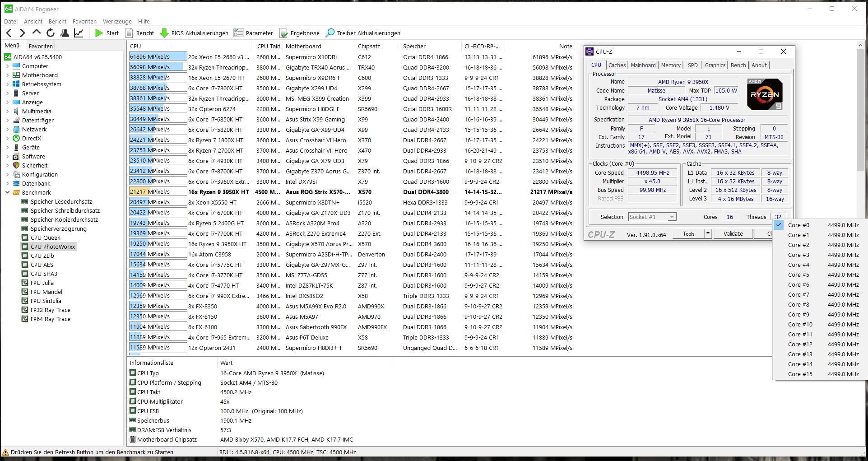Expand the Software tree node
The image size is (868, 461).
(7, 156)
